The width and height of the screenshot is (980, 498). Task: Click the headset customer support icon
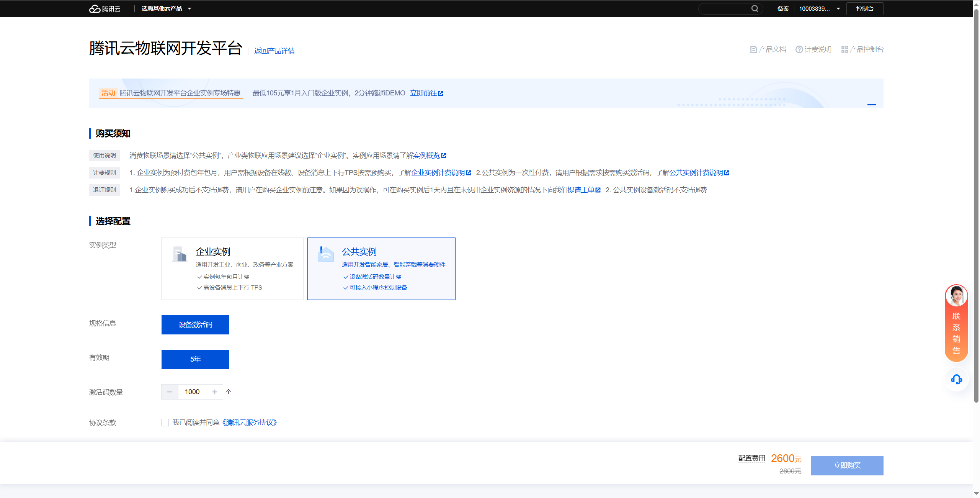[x=956, y=379]
